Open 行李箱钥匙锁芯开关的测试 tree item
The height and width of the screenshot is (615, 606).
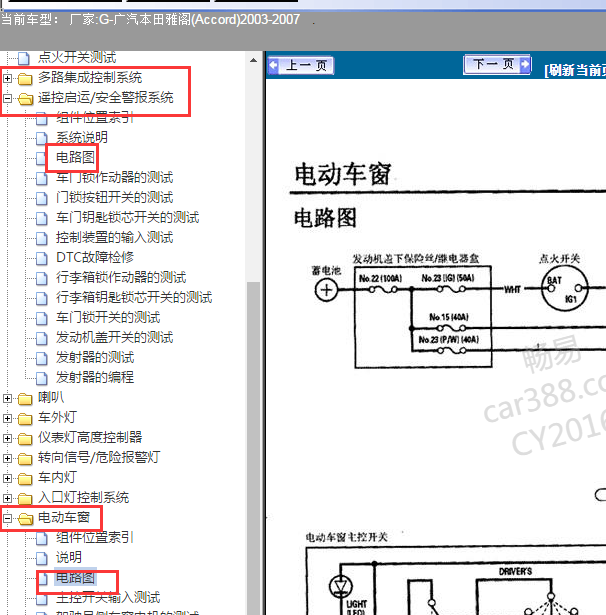pos(134,297)
